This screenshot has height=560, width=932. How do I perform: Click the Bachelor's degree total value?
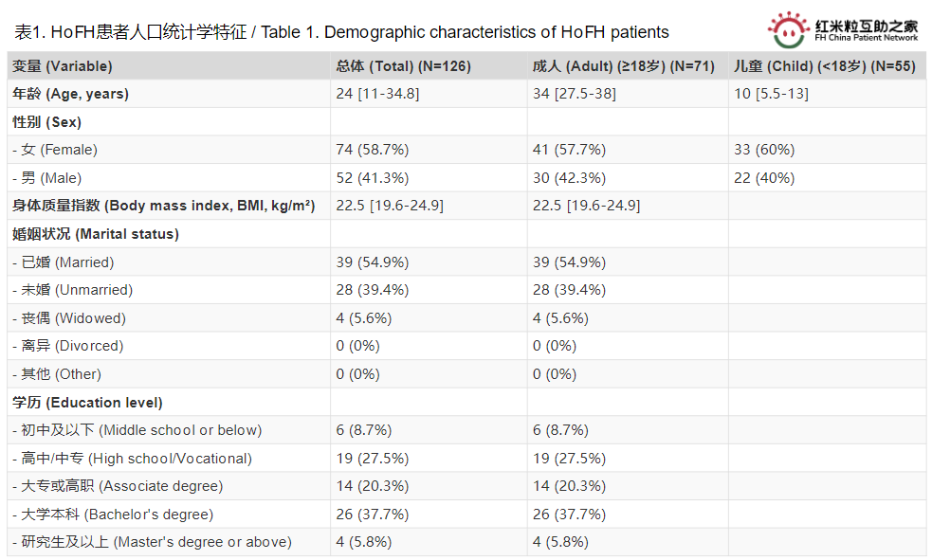pos(373,514)
